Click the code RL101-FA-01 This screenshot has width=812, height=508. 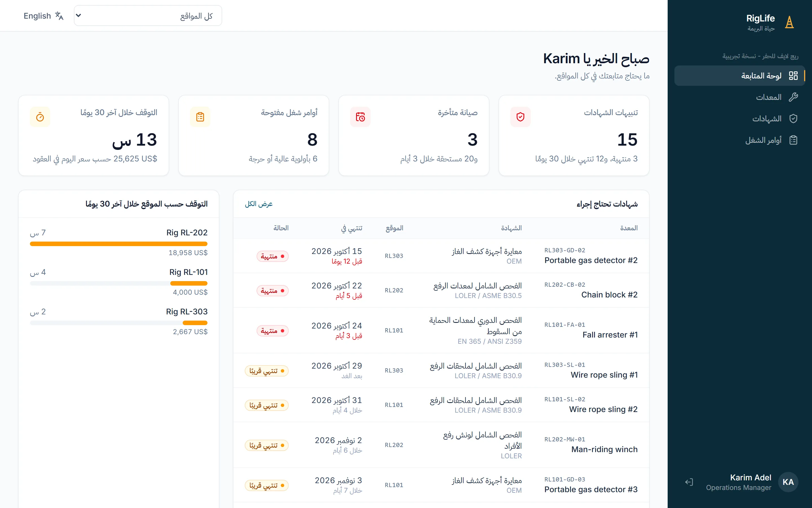click(x=565, y=325)
